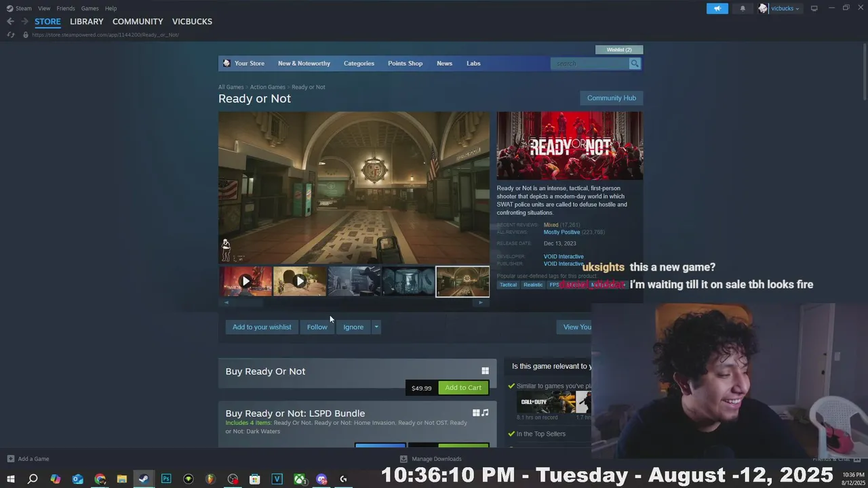
Task: Switch to the LIBRARY tab
Action: point(87,22)
